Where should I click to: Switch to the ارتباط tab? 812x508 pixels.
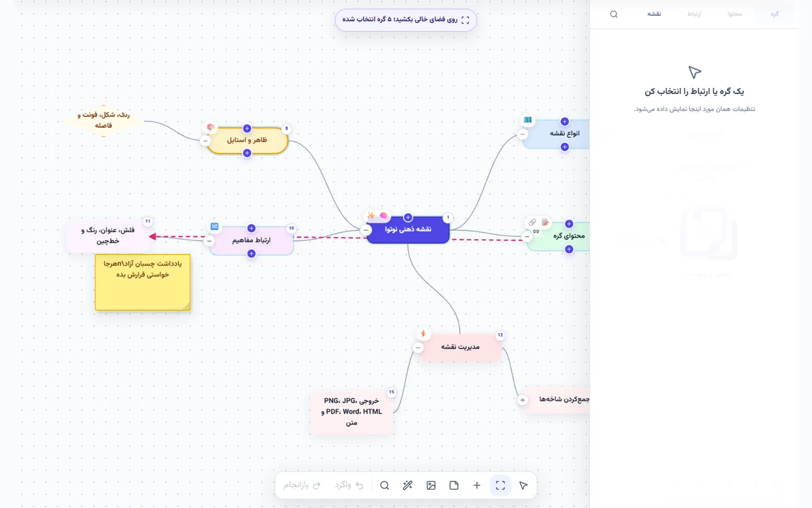[x=694, y=14]
